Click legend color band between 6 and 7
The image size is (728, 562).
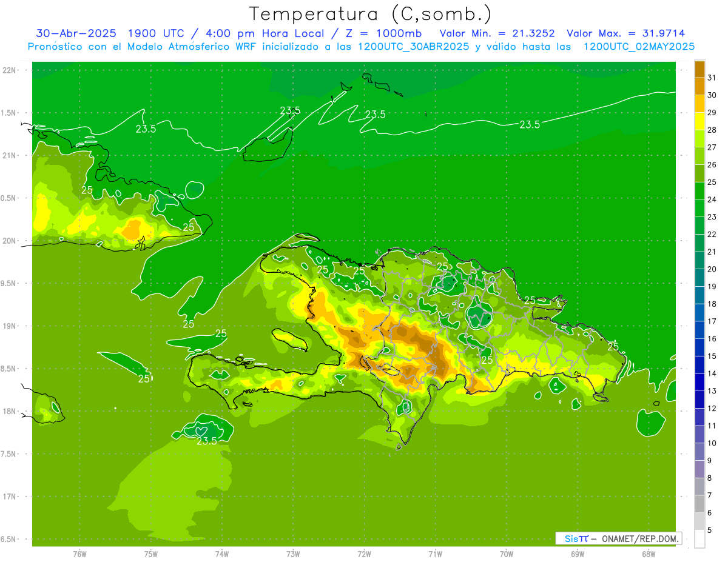coord(699,504)
